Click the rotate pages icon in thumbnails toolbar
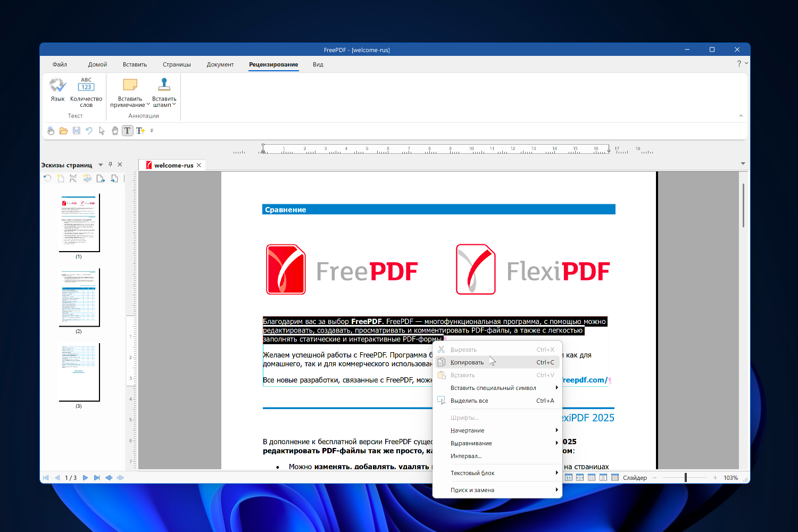The image size is (798, 532). click(x=47, y=179)
